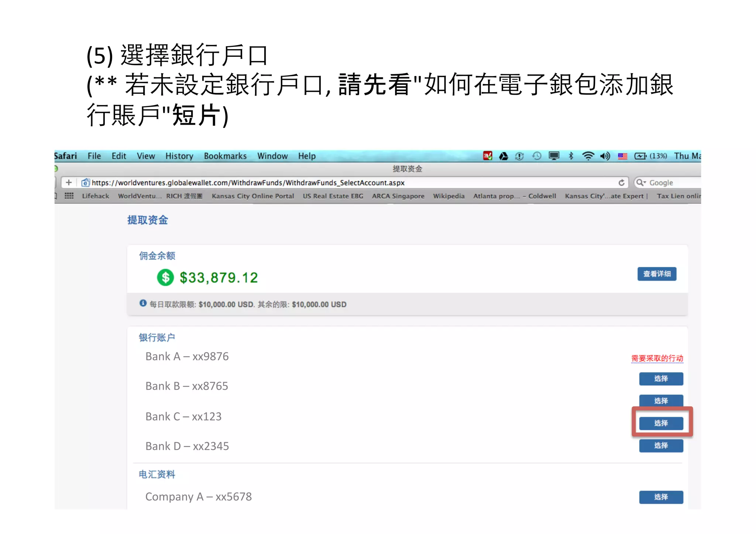Image resolution: width=756 pixels, height=534 pixels.
Task: Click the Bank B – xx8765 entry
Action: pyautogui.click(x=187, y=386)
